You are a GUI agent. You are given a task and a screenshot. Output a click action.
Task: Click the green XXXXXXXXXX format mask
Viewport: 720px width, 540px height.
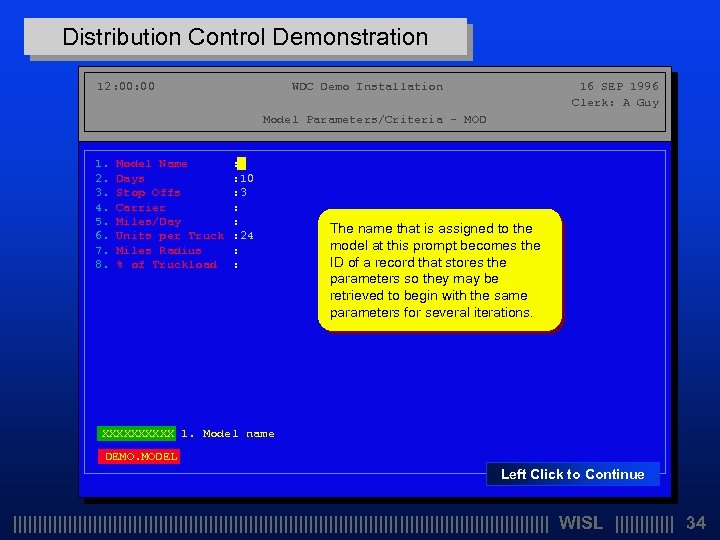(x=136, y=433)
